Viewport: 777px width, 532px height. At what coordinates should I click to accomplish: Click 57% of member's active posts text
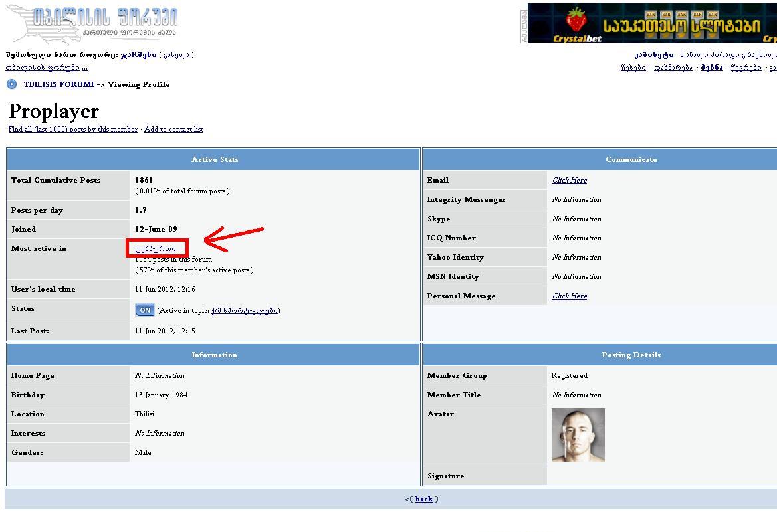point(194,270)
